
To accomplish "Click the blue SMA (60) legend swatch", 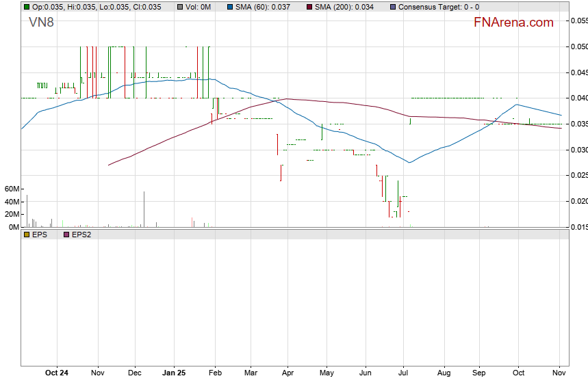I will click(229, 7).
